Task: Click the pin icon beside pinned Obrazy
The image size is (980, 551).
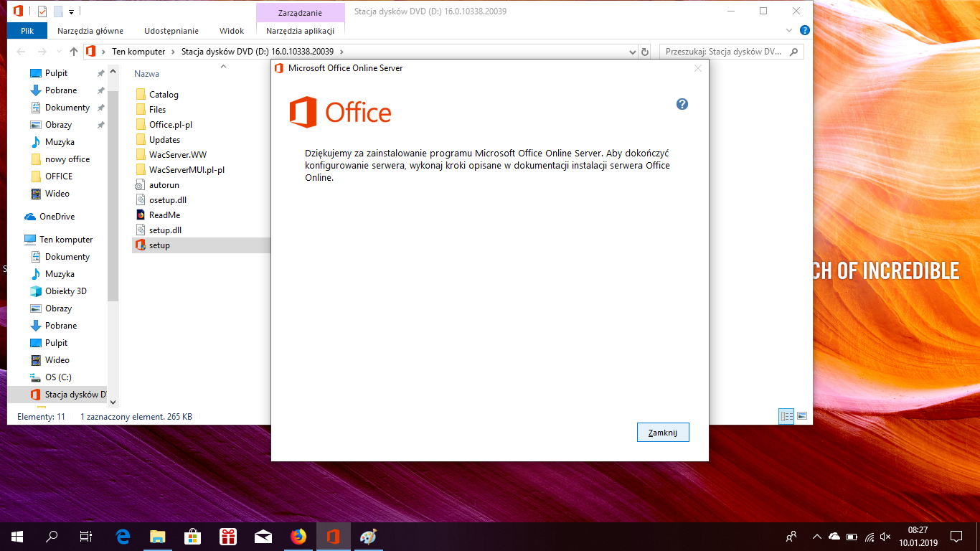Action: (x=101, y=125)
